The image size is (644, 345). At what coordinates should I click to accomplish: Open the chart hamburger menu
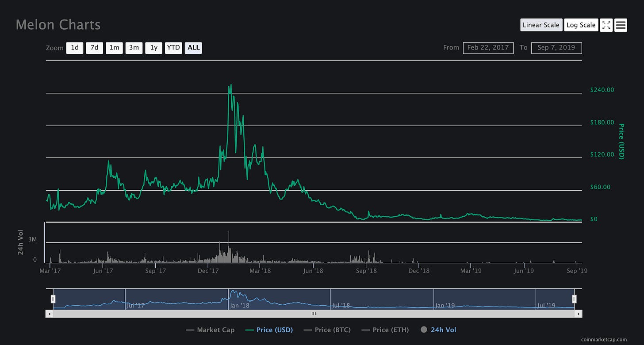[x=621, y=25]
